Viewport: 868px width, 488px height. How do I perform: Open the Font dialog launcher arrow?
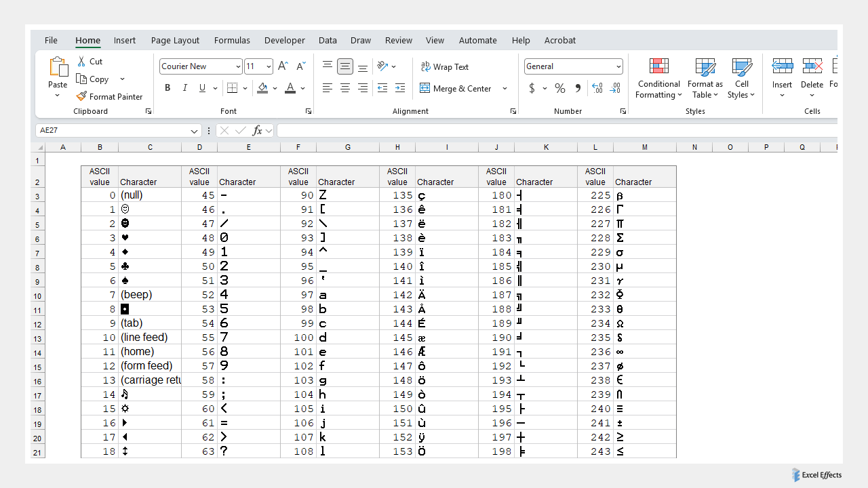(309, 111)
